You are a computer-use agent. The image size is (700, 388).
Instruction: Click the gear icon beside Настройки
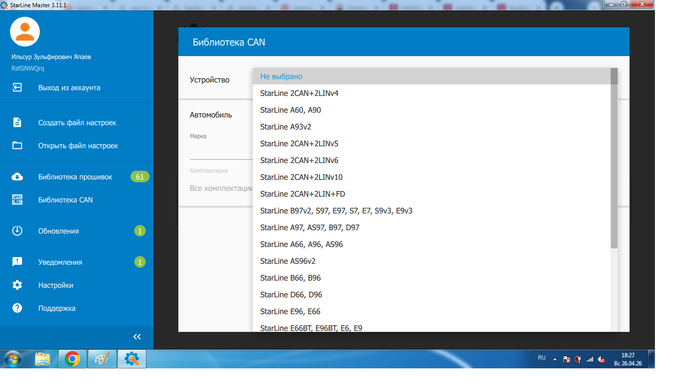tap(17, 285)
